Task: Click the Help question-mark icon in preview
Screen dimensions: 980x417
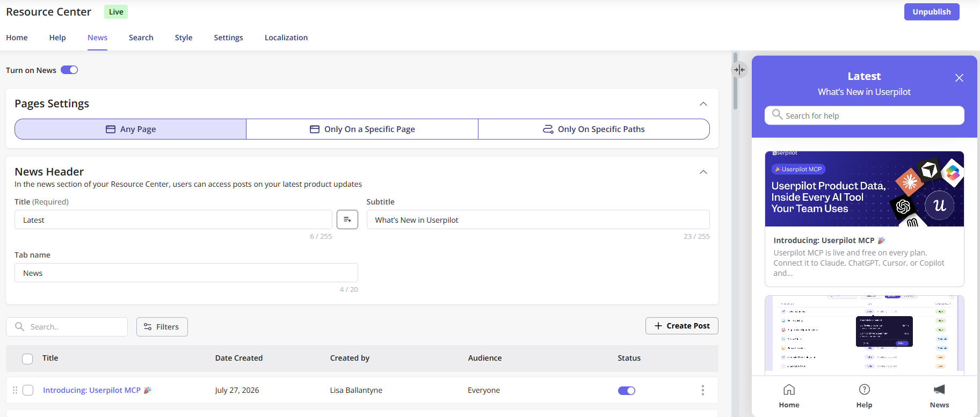Action: coord(864,390)
